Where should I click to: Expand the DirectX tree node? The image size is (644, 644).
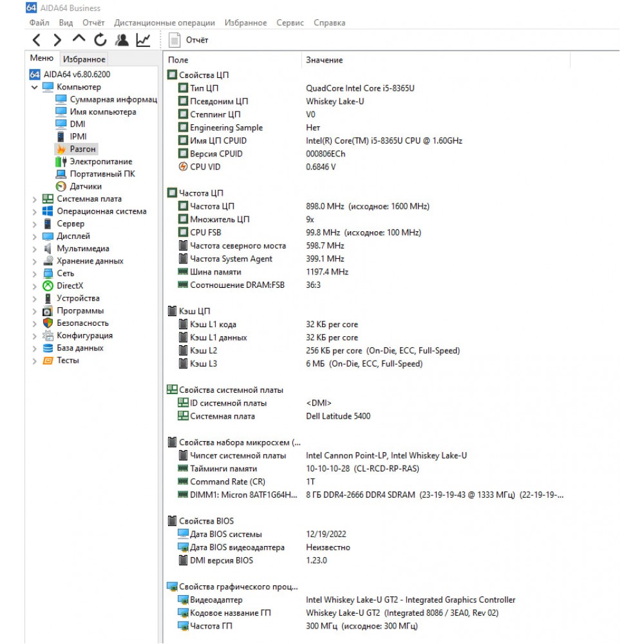tap(35, 287)
